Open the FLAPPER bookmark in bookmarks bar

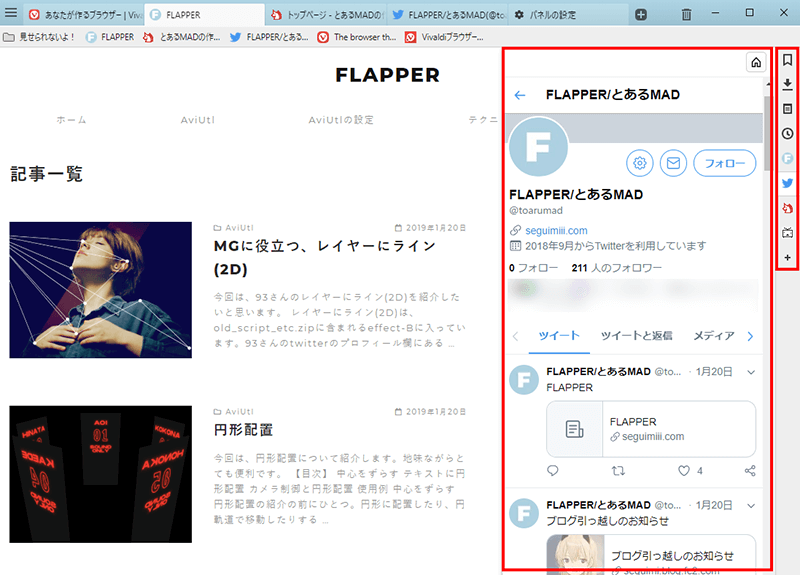tap(110, 37)
